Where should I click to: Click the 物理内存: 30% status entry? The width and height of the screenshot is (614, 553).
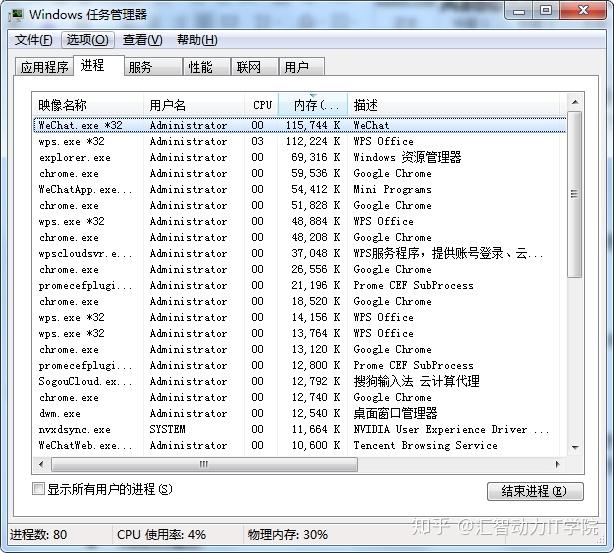click(288, 535)
